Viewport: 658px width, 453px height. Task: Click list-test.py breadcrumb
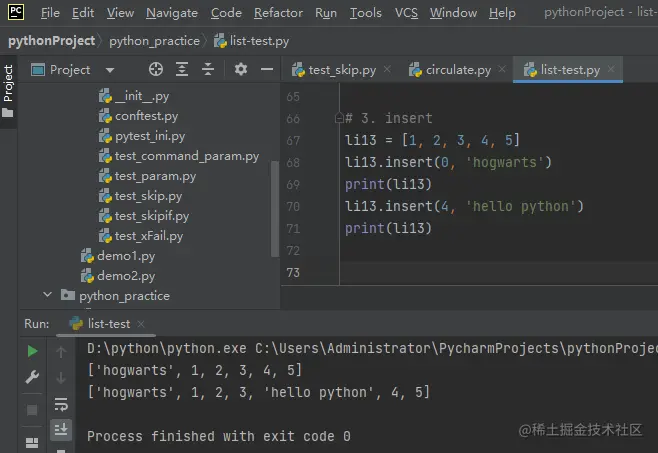(x=251, y=41)
